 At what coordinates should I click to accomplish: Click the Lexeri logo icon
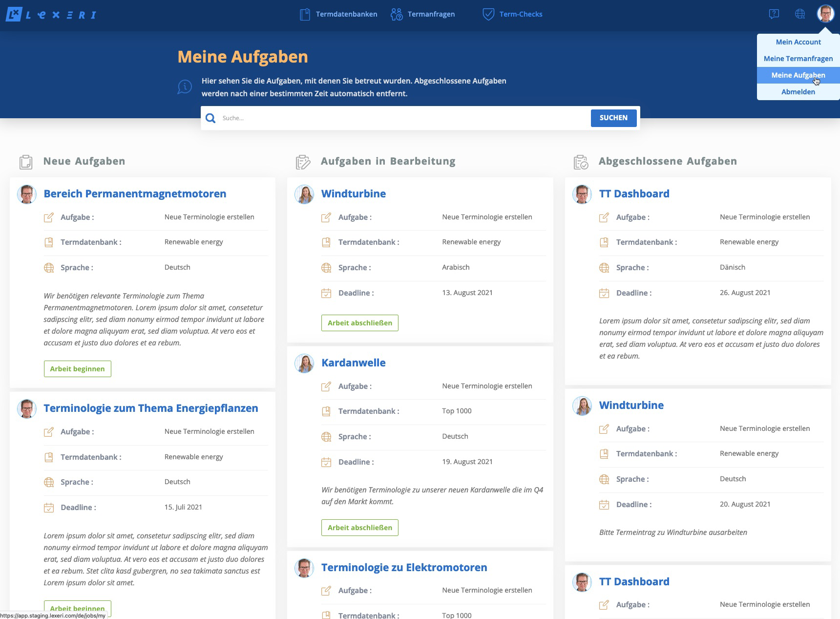[x=14, y=14]
